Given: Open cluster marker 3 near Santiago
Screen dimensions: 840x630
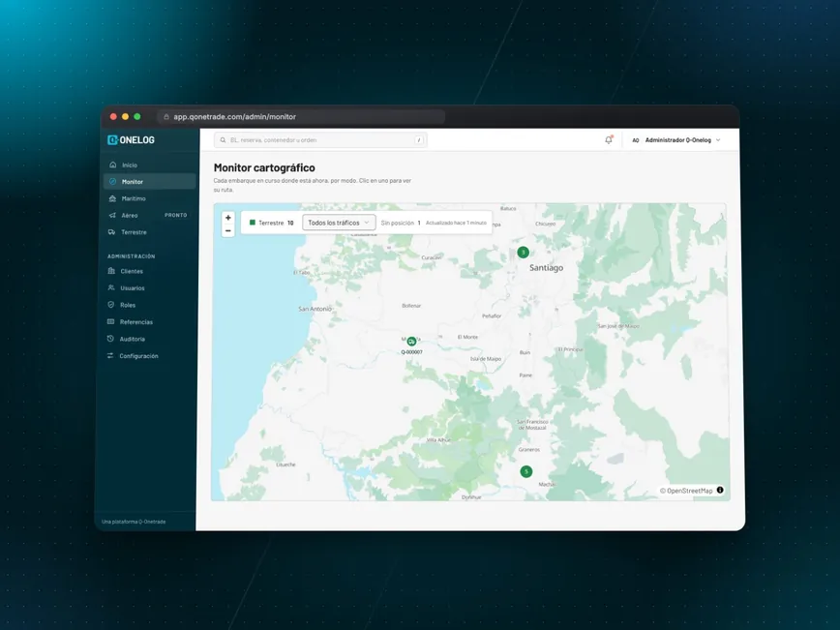Looking at the screenshot, I should point(524,253).
